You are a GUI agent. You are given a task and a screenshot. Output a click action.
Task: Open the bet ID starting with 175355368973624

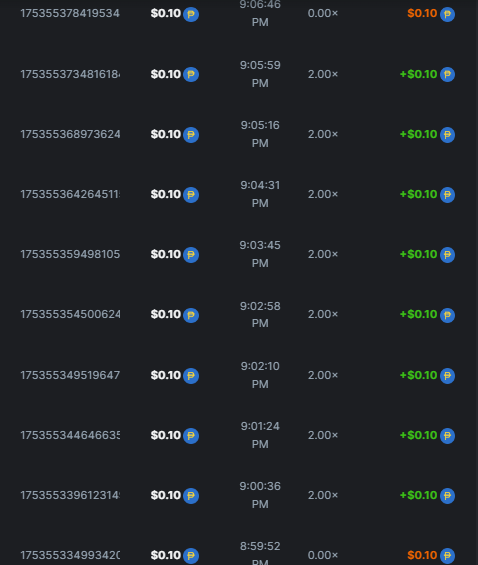click(x=70, y=134)
